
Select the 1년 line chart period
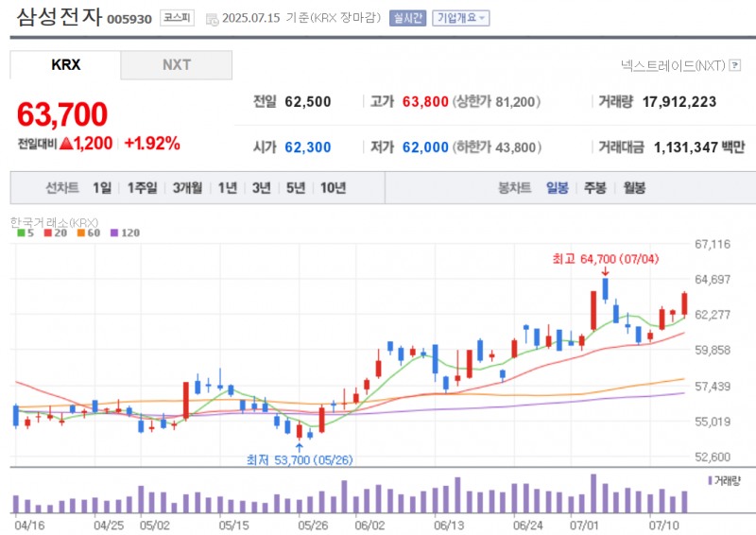pyautogui.click(x=228, y=188)
